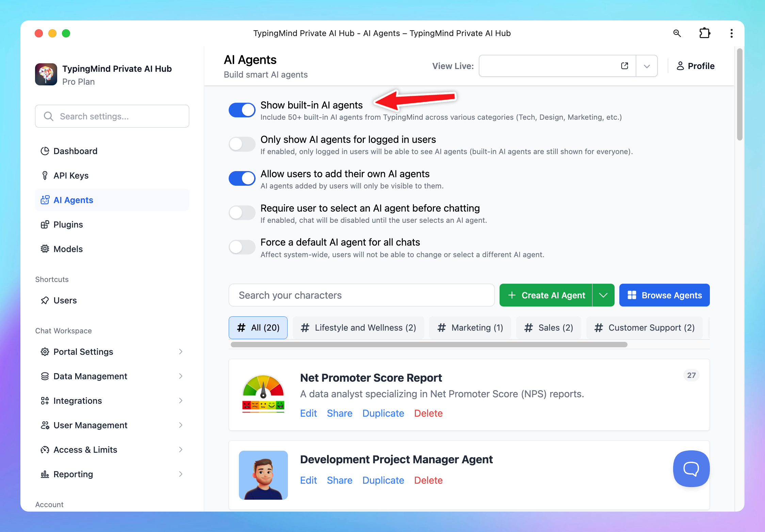Click the browser search magnifier icon
Screen dimensions: 765x532
coord(677,33)
